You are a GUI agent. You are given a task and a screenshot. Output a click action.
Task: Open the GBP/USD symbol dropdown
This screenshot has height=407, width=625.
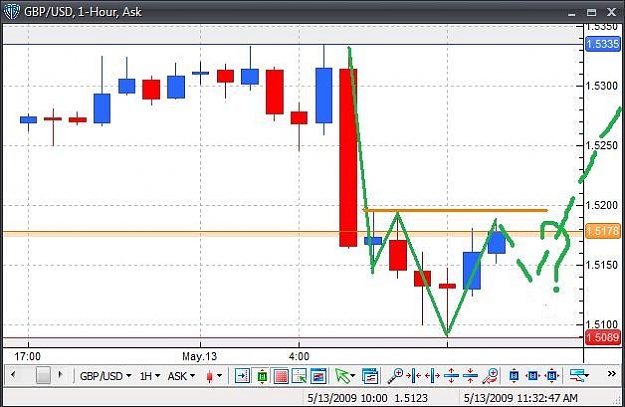click(106, 376)
